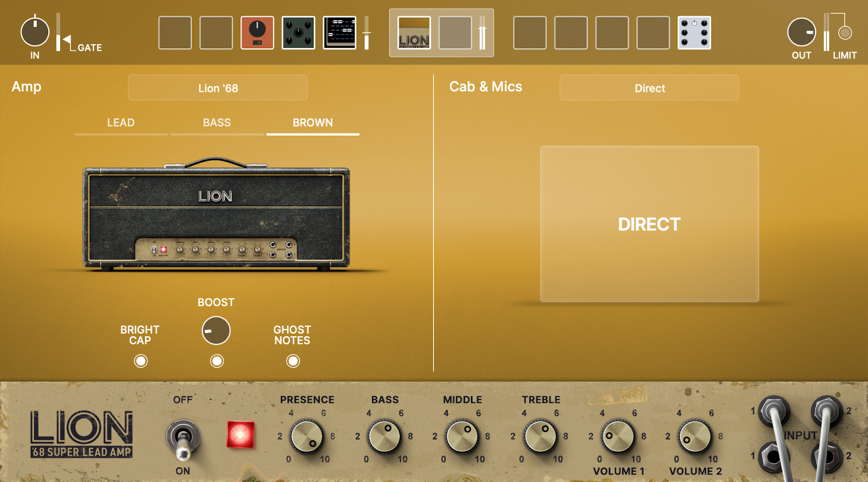
Task: Open the Lion '68 amp model dropdown
Action: point(218,88)
